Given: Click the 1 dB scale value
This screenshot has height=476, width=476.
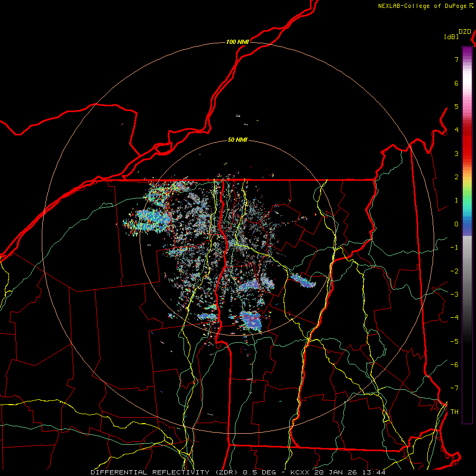Looking at the screenshot, I should 456,200.
